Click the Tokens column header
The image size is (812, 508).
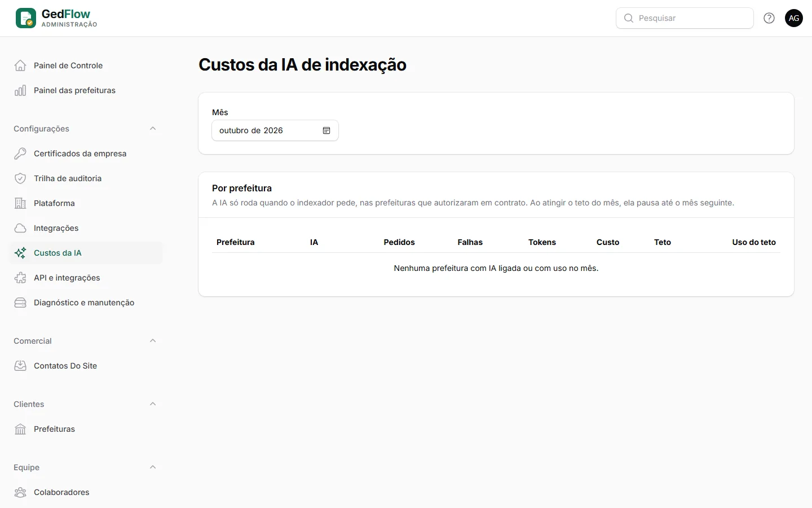542,242
